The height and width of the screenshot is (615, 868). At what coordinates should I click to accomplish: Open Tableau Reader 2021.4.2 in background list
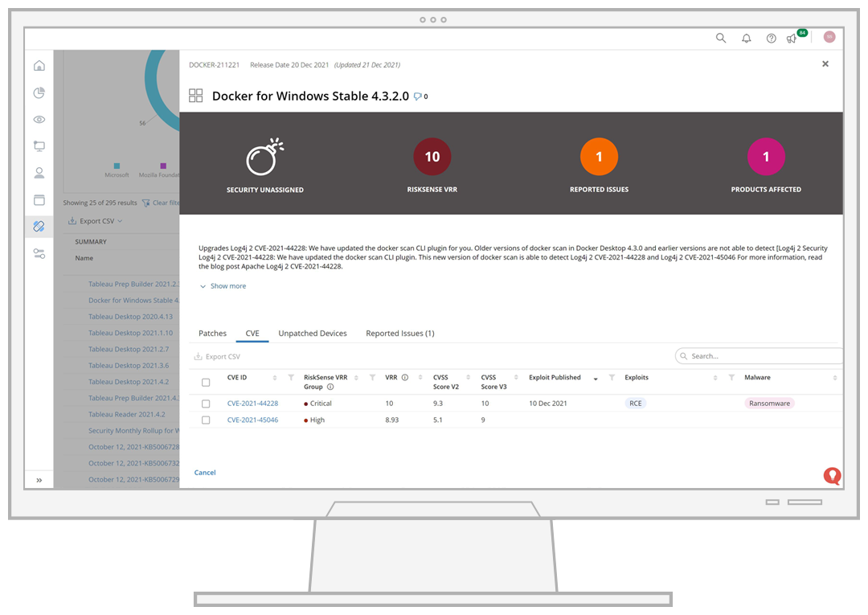click(127, 414)
